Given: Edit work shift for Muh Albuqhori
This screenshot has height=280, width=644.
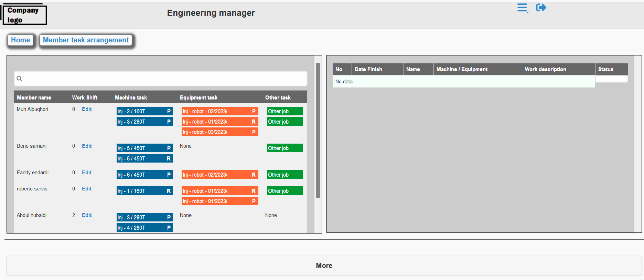Looking at the screenshot, I should [x=87, y=109].
